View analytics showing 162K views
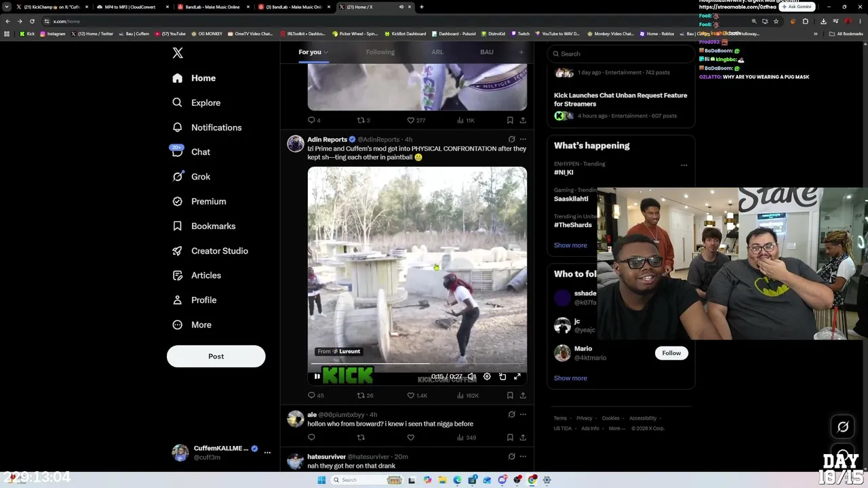The height and width of the screenshot is (488, 868). click(467, 395)
